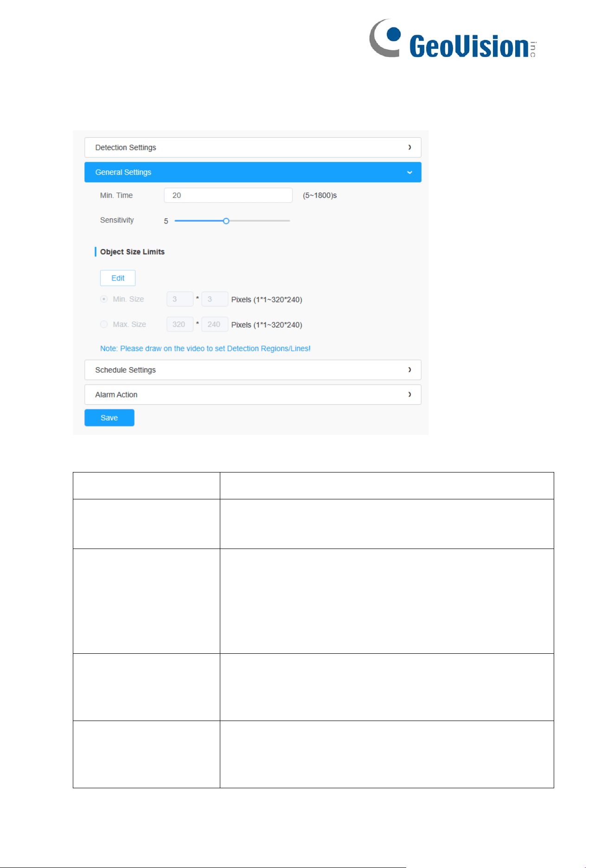Viewport: 614px width, 868px height.
Task: Click the GeoVision logo
Action: pyautogui.click(x=453, y=39)
